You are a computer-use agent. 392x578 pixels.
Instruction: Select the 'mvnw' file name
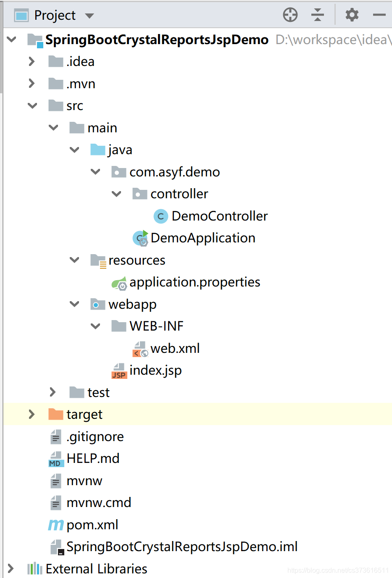coord(84,481)
